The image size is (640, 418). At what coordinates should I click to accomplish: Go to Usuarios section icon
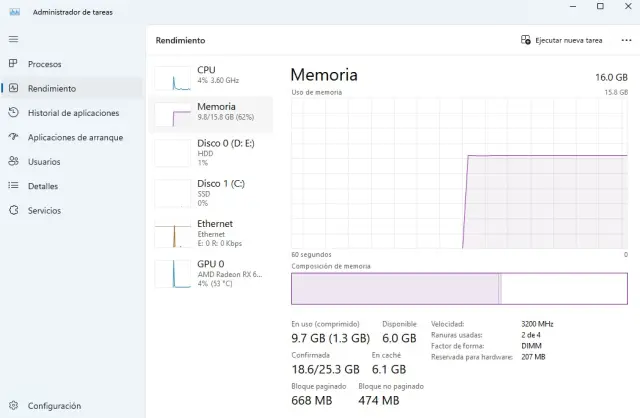click(13, 161)
